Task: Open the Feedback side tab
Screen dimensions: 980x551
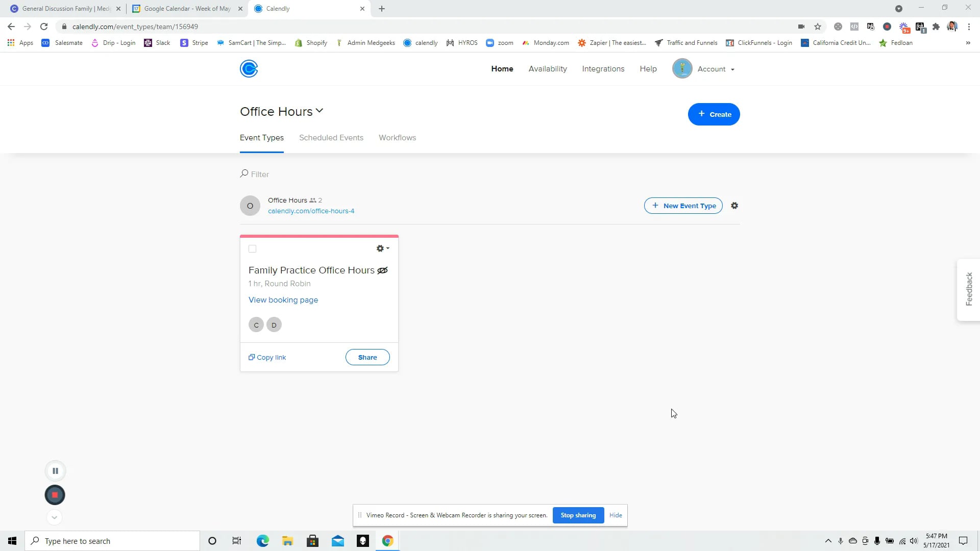Action: click(x=968, y=289)
